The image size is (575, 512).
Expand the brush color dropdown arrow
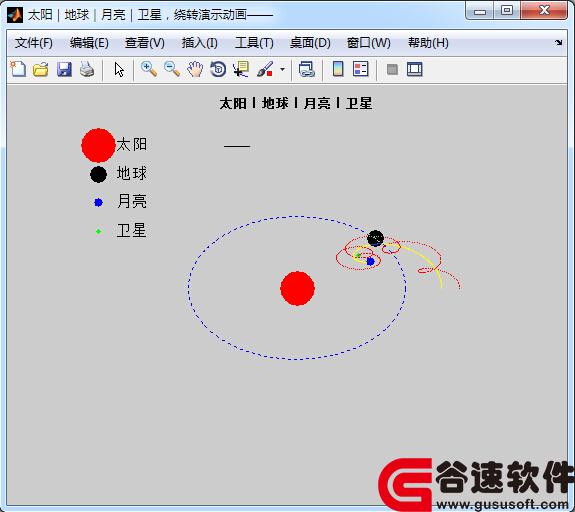tap(282, 69)
